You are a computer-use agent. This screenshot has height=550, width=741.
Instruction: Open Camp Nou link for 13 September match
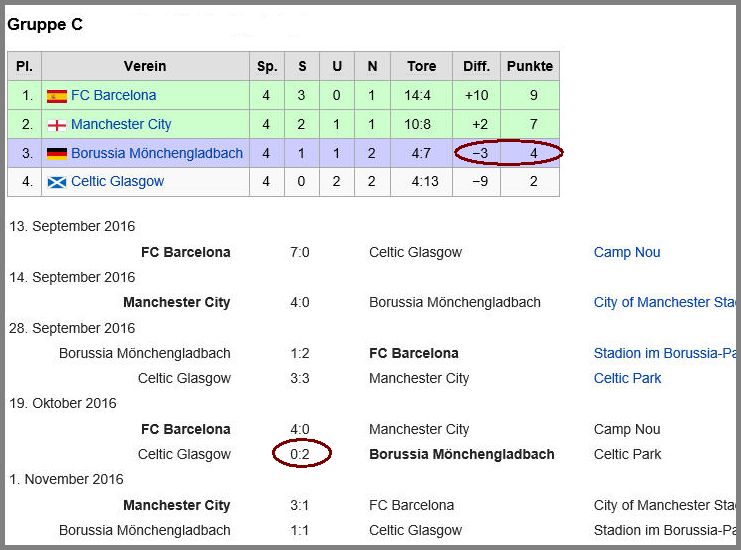coord(627,252)
